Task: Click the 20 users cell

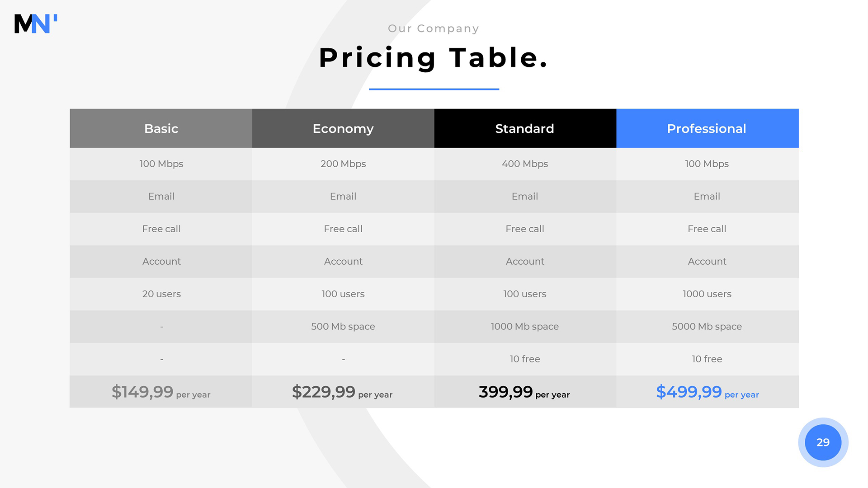Action: tap(161, 294)
